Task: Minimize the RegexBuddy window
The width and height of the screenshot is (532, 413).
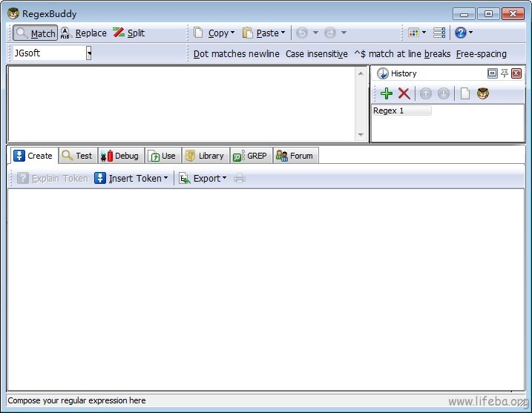Action: coord(464,14)
